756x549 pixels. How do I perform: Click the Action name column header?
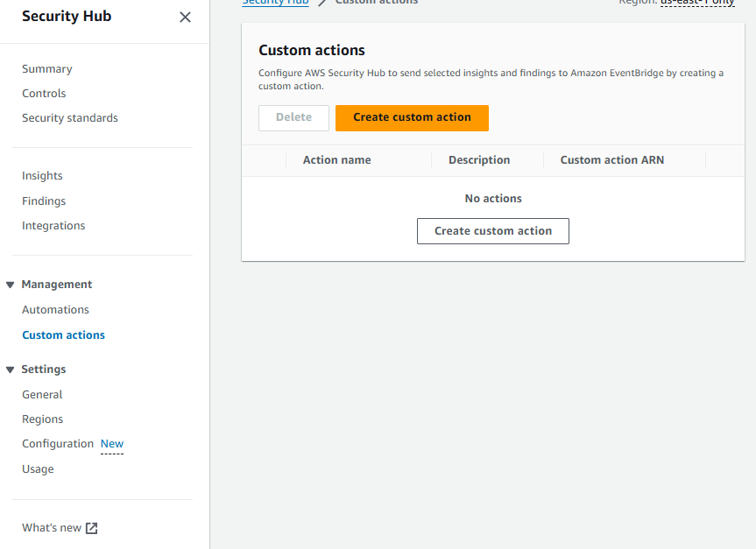[337, 160]
